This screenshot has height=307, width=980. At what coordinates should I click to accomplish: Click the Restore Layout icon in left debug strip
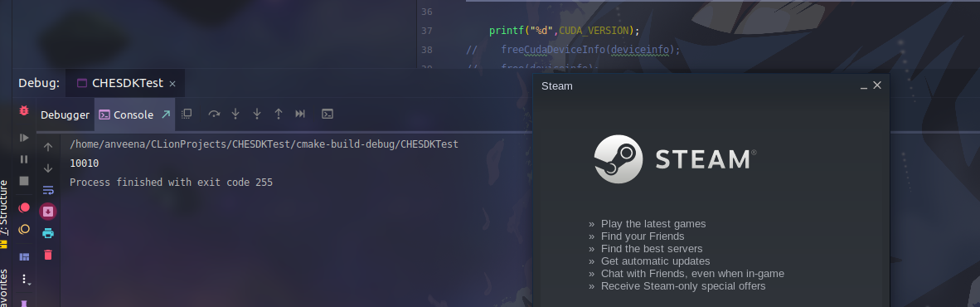coord(24,256)
